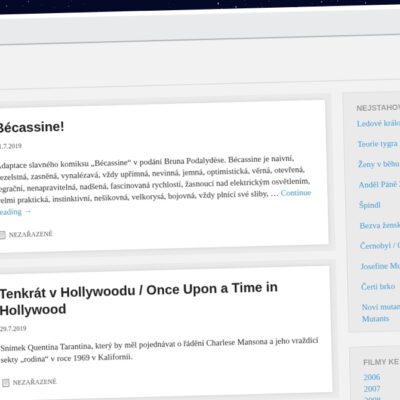Click the category icon under Tenkrát v Hollywoodu
This screenshot has height=400, width=400.
point(5,382)
